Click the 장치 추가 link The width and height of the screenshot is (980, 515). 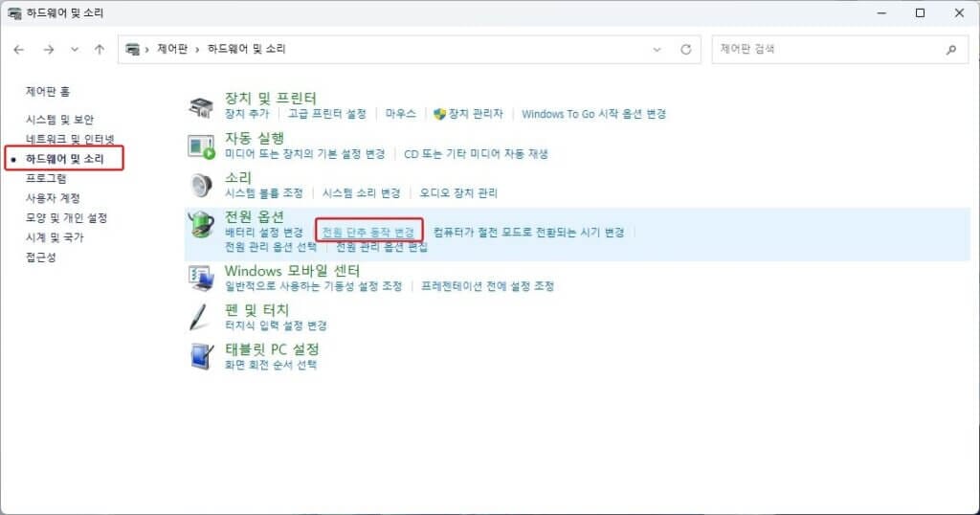click(247, 114)
